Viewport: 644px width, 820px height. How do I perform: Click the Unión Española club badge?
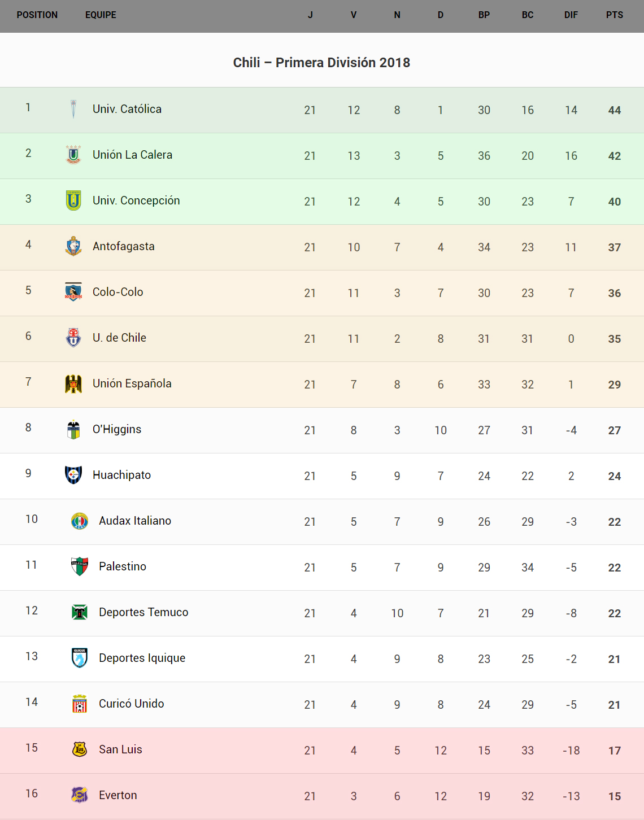click(x=73, y=383)
